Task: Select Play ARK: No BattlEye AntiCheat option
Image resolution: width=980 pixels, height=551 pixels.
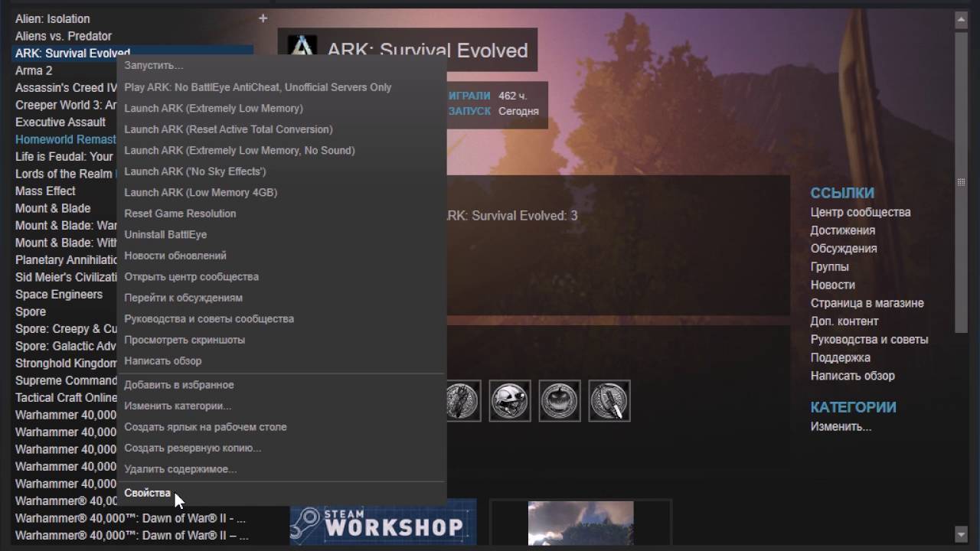Action: click(258, 87)
